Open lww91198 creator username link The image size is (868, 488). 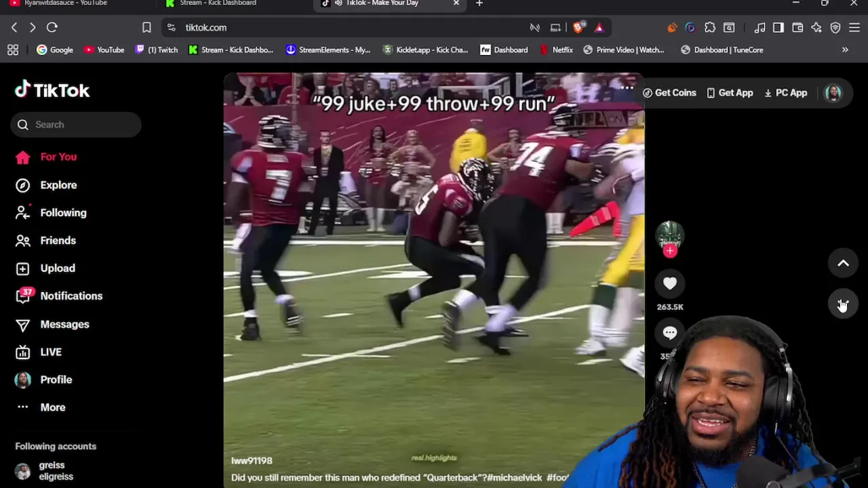click(252, 461)
